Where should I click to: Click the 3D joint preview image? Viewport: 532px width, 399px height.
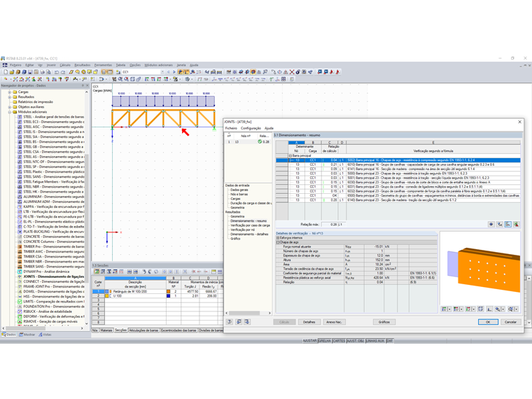pyautogui.click(x=480, y=268)
